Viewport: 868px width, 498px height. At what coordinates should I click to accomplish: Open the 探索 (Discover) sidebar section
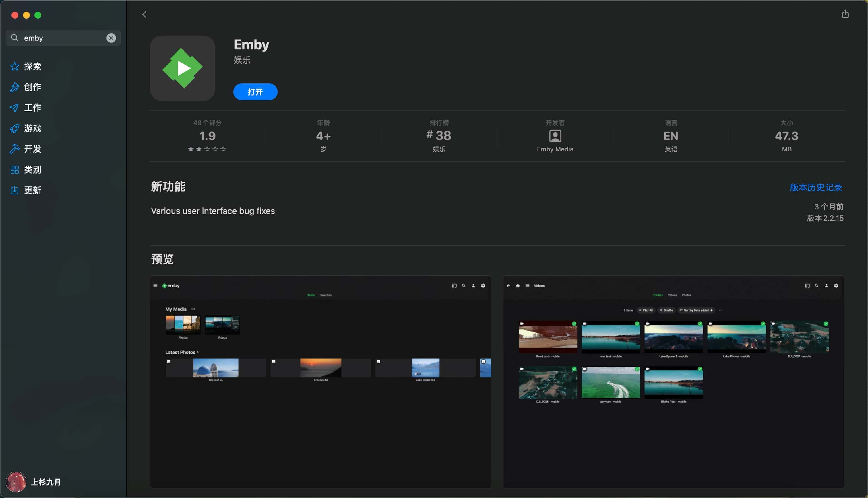[32, 66]
